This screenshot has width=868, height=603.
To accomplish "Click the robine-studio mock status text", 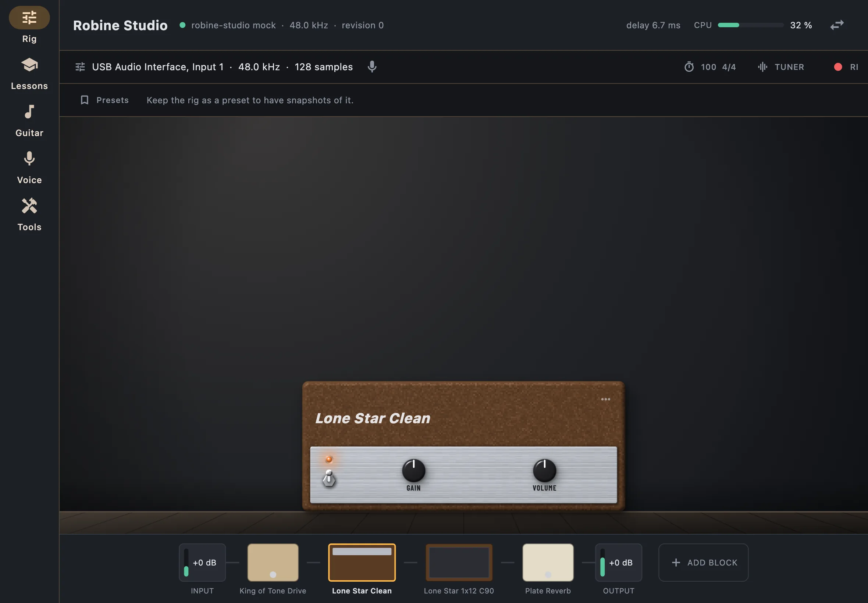I will coord(233,25).
